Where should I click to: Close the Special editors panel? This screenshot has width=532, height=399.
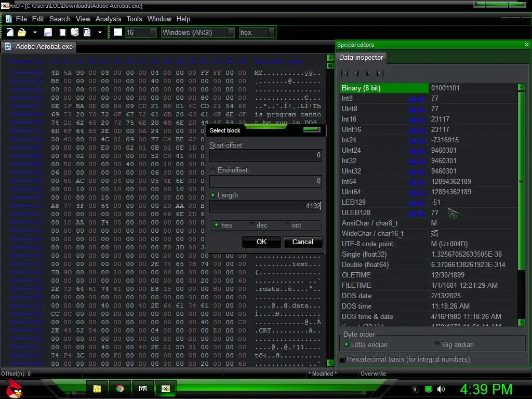[x=526, y=45]
